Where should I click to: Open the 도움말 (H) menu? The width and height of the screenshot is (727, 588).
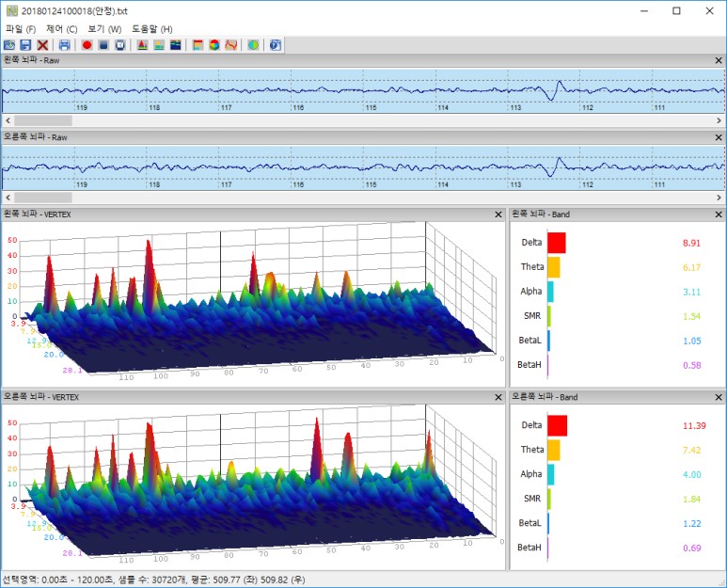click(151, 29)
